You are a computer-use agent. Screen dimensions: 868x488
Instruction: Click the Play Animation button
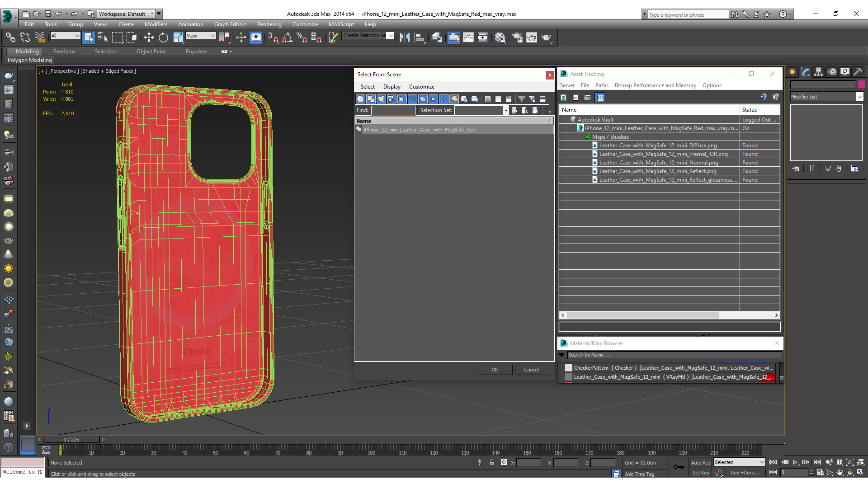[x=795, y=462]
